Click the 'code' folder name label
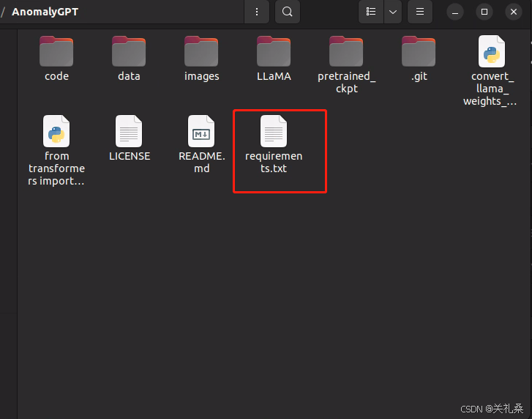Screen dimensions: 532x419 [x=56, y=76]
